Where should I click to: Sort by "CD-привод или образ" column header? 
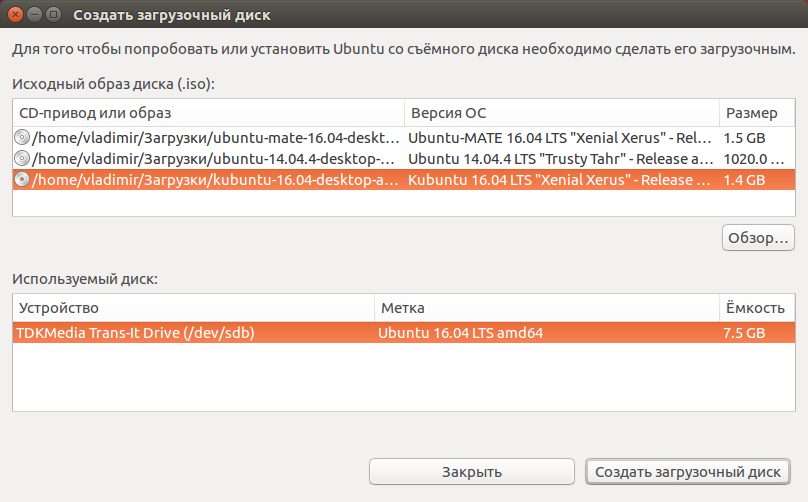point(209,113)
